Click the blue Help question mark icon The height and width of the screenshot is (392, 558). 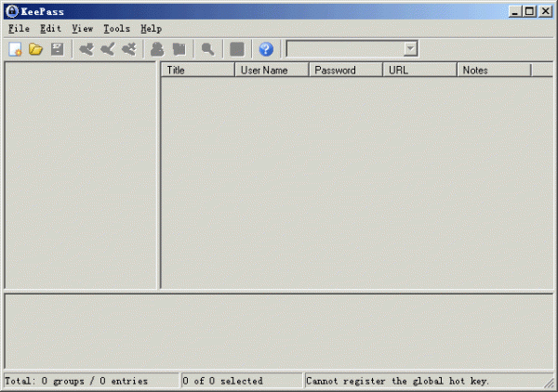tap(266, 49)
